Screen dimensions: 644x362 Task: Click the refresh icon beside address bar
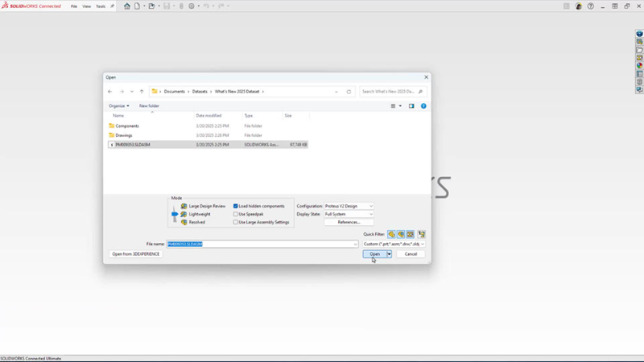349,92
